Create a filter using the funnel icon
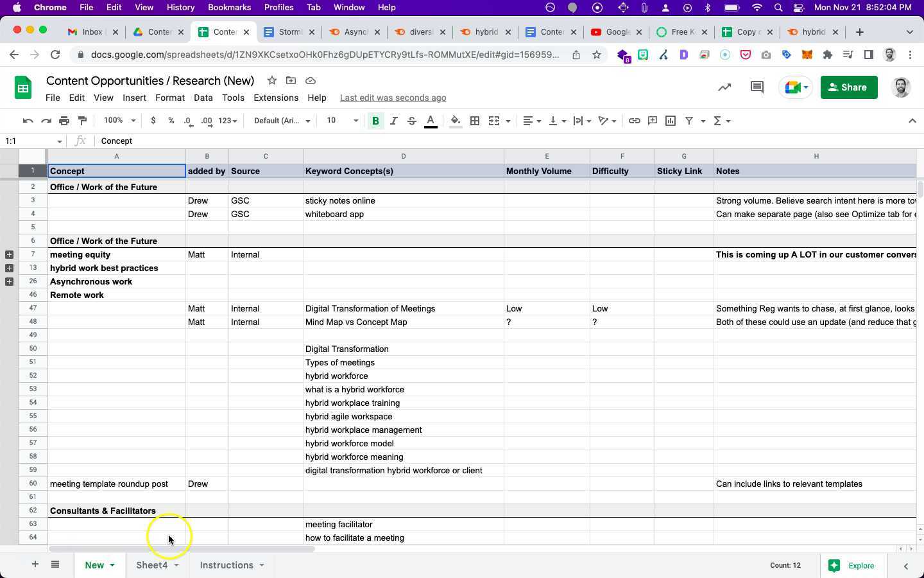 tap(689, 121)
